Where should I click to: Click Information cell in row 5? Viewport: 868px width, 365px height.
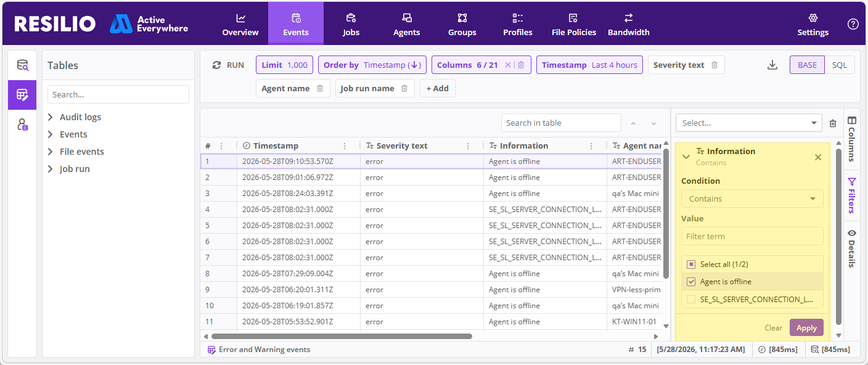545,226
